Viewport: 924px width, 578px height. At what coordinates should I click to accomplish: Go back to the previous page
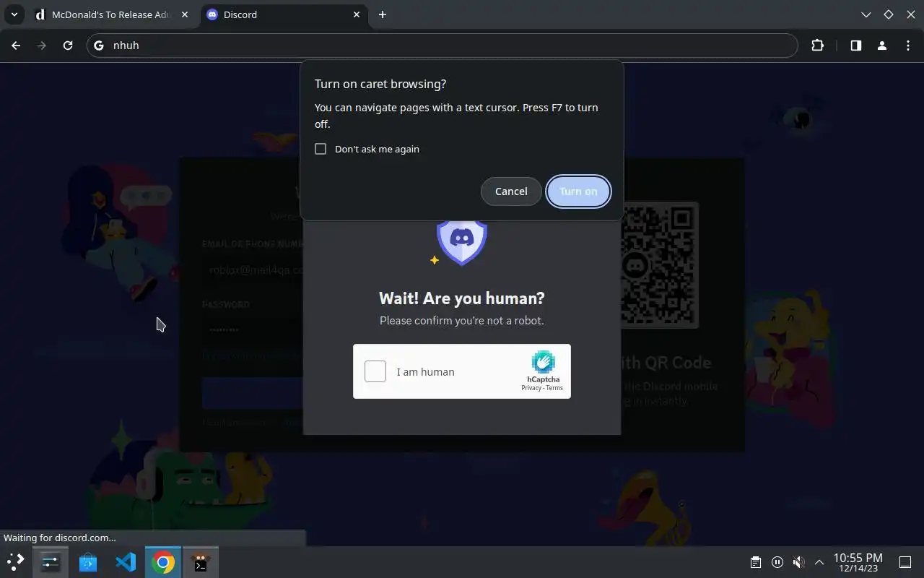coord(16,46)
